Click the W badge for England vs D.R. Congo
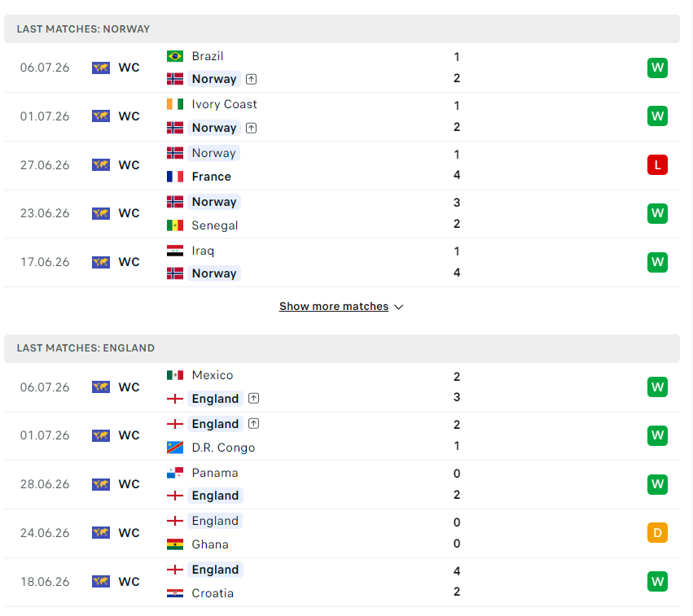Screen dimensions: 693x616 click(657, 435)
